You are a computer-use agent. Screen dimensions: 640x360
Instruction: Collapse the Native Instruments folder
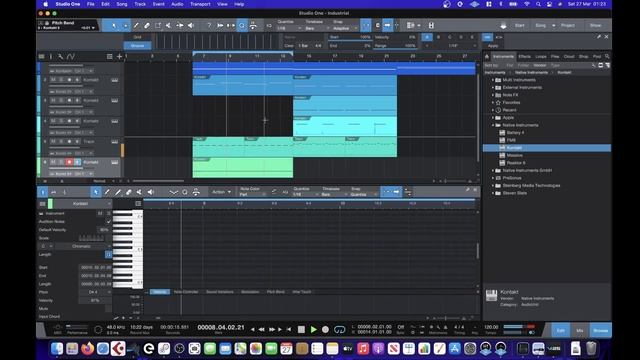(493, 125)
